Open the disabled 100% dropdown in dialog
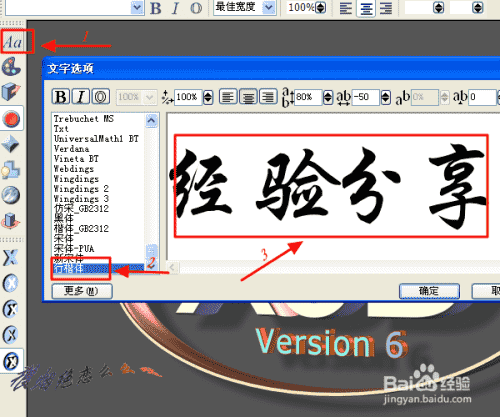This screenshot has height=417, width=500. (136, 97)
